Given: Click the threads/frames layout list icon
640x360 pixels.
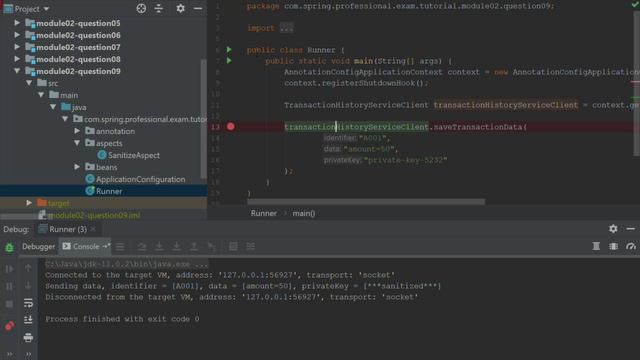Looking at the screenshot, I should [x=120, y=247].
